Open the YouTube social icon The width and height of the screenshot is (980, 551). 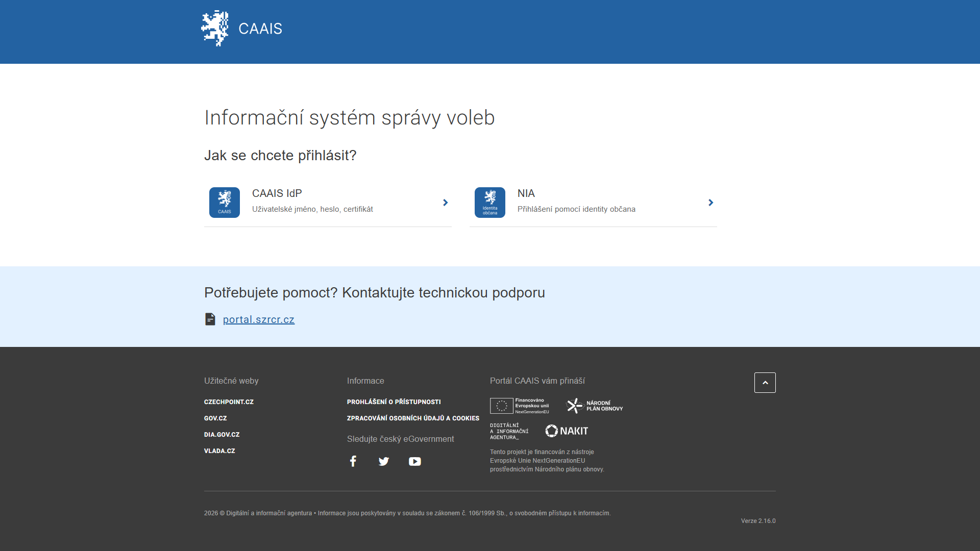pyautogui.click(x=414, y=461)
